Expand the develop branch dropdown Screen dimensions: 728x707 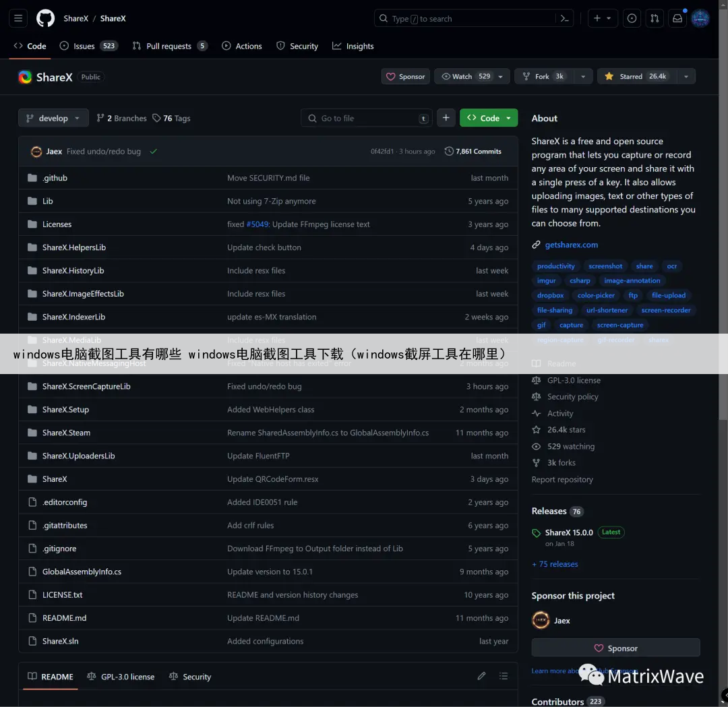[x=53, y=118]
